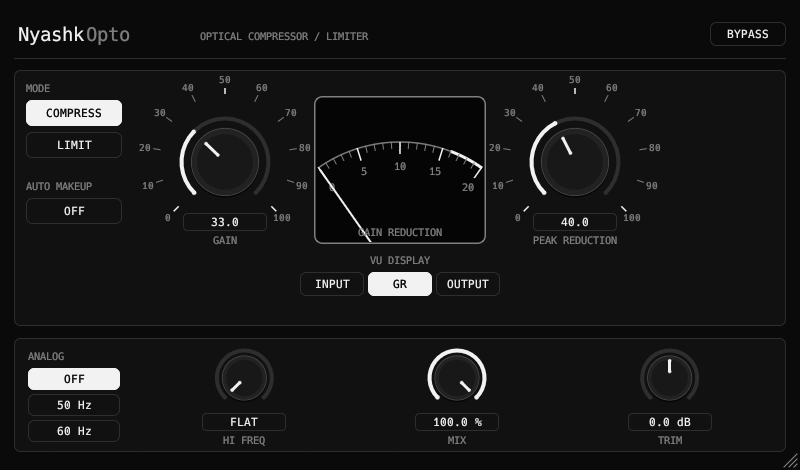Click the AUTO MAKEUP label
This screenshot has width=800, height=470.
[59, 186]
